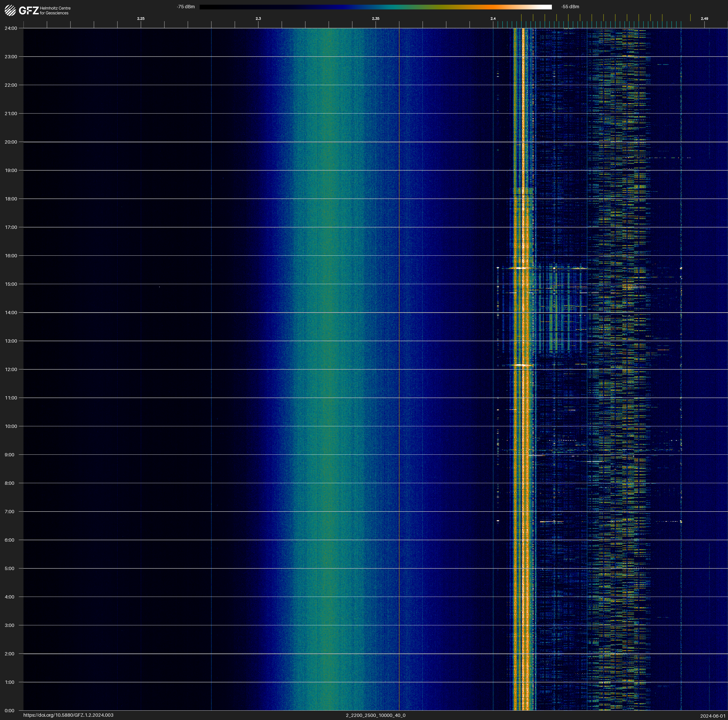
Task: Click the 24:00 time axis label
Action: coord(11,28)
